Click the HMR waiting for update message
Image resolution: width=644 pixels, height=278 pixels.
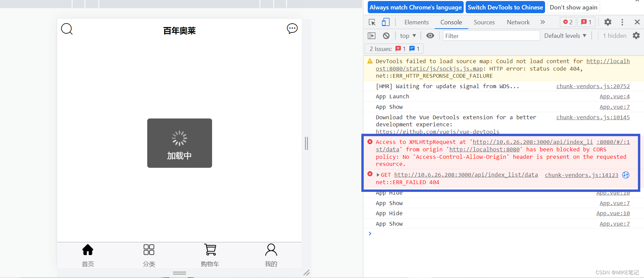(x=447, y=86)
